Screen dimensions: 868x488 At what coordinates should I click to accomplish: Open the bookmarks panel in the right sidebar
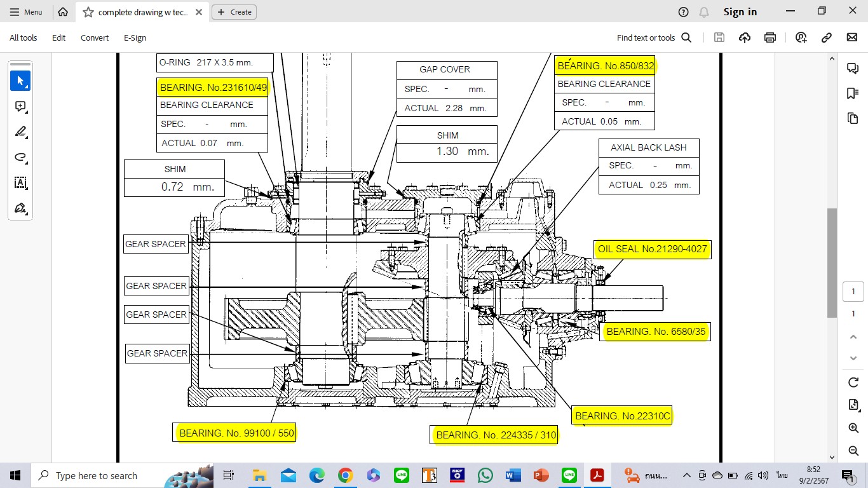(853, 93)
